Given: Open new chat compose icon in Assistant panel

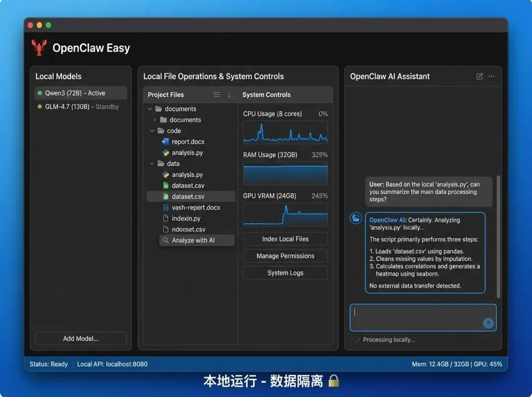Looking at the screenshot, I should pyautogui.click(x=479, y=76).
